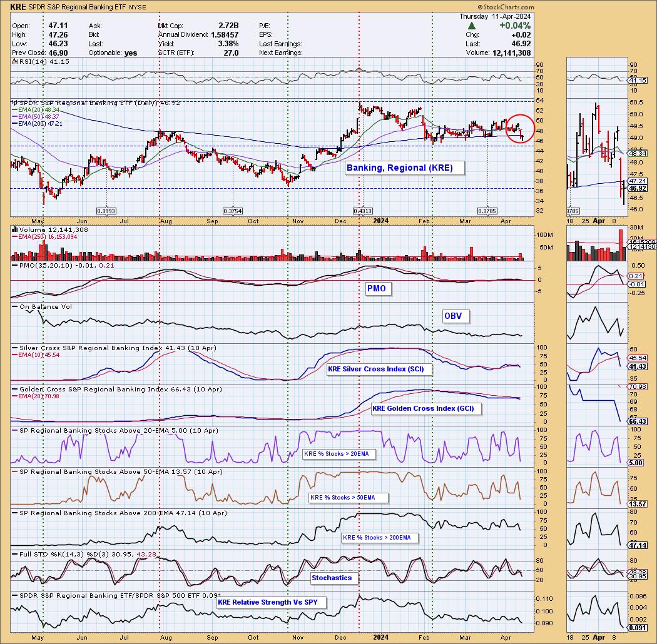This screenshot has height=644, width=657.
Task: Click the PMO annotation label
Action: (x=379, y=288)
